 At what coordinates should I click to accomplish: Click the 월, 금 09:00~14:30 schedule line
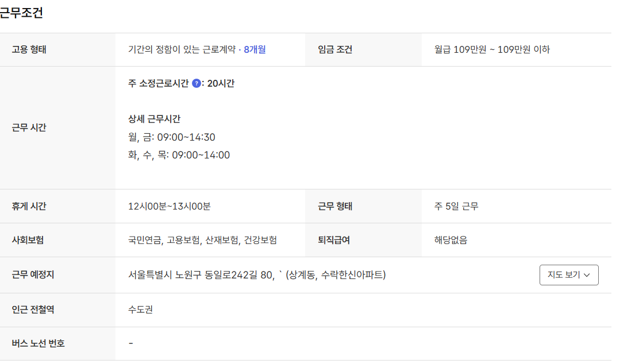coord(171,137)
